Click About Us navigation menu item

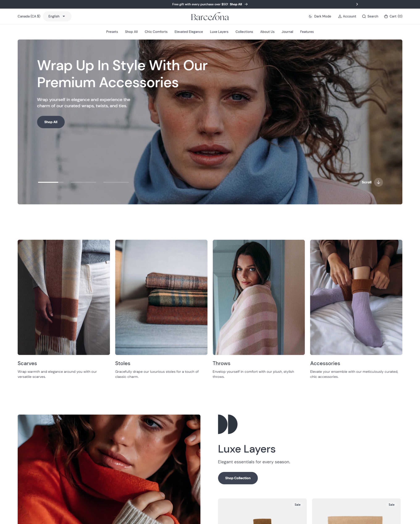[x=267, y=31]
